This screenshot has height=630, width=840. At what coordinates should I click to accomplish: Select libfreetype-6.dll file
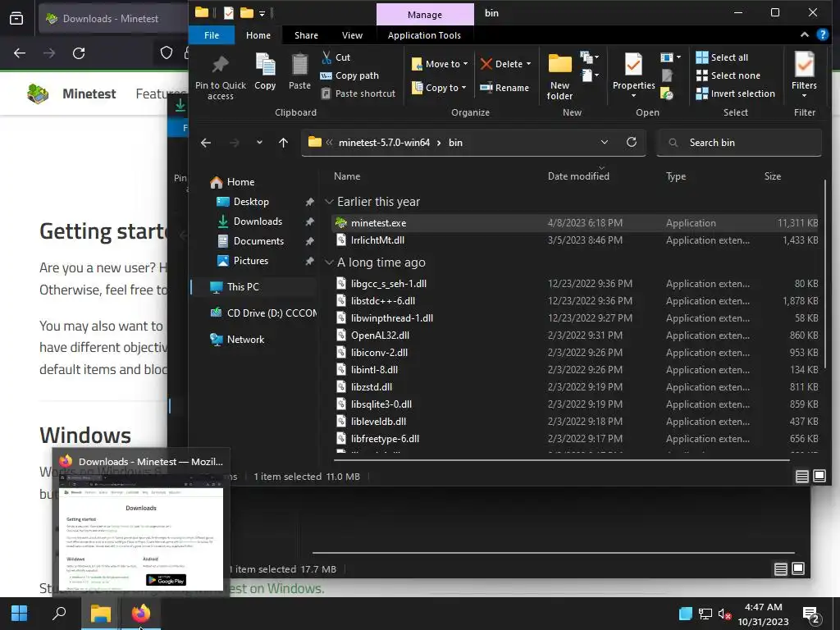click(x=575, y=439)
